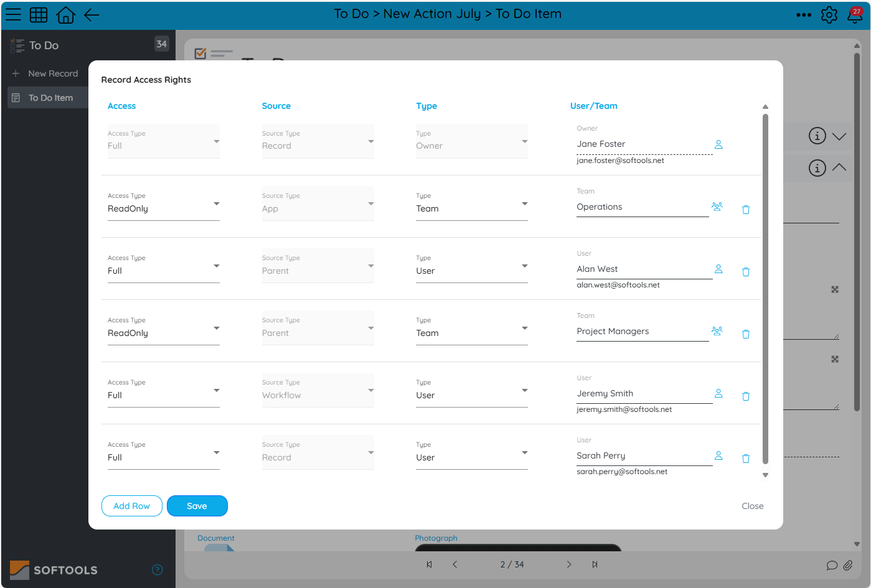
Task: Open the ReadOnly Access Type dropdown in App row
Action: click(217, 203)
